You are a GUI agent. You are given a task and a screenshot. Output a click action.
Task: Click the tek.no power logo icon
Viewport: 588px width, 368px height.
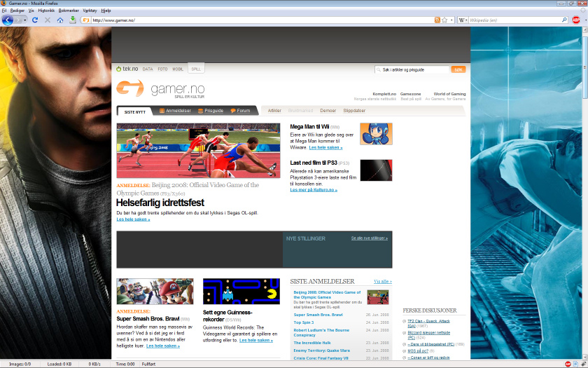[x=118, y=69]
